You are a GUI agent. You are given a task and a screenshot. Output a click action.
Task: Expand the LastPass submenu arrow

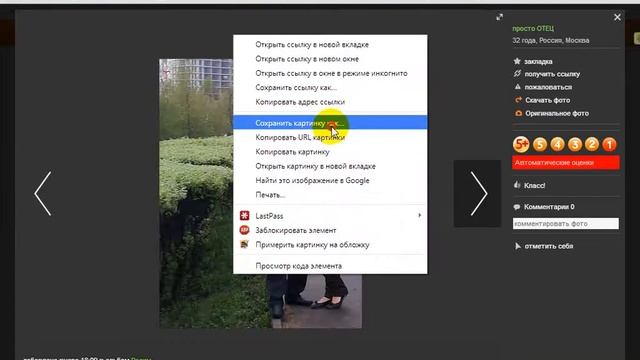tap(420, 215)
